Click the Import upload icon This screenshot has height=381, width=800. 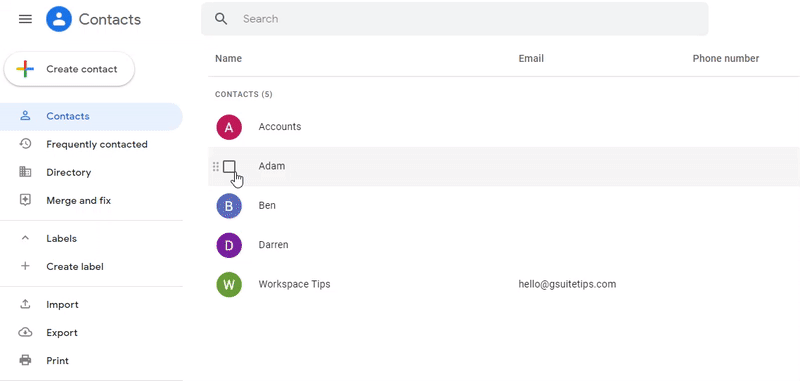(25, 304)
